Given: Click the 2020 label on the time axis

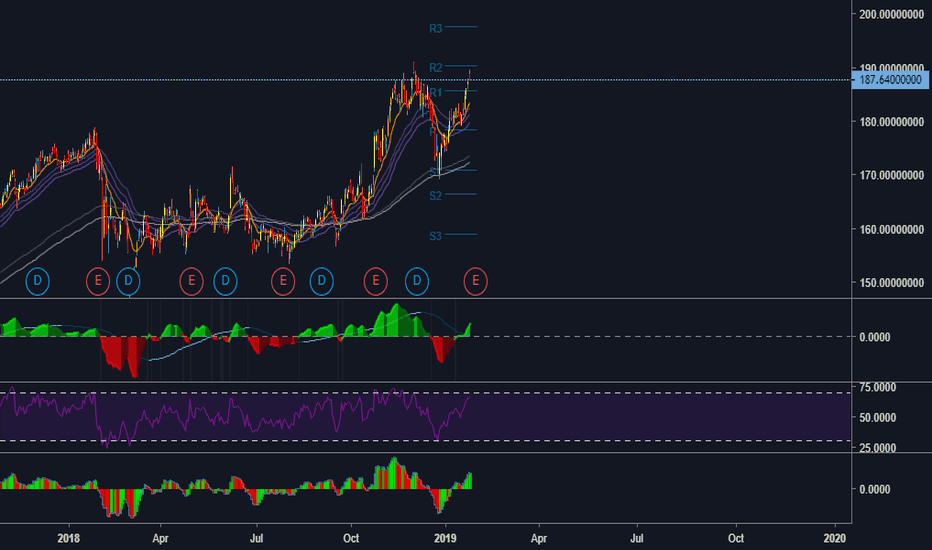Looking at the screenshot, I should pyautogui.click(x=835, y=538).
